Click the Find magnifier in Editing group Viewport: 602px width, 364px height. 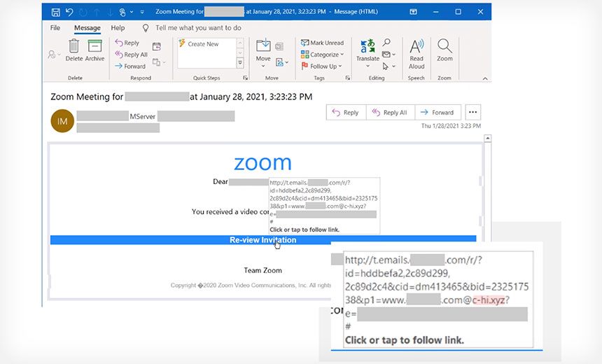pos(386,42)
